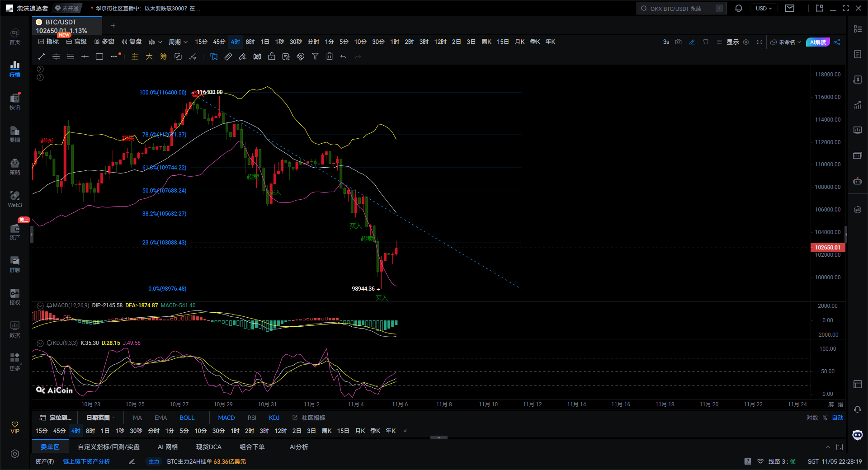
Task: Open the 未命名 layout dropdown
Action: tap(786, 42)
